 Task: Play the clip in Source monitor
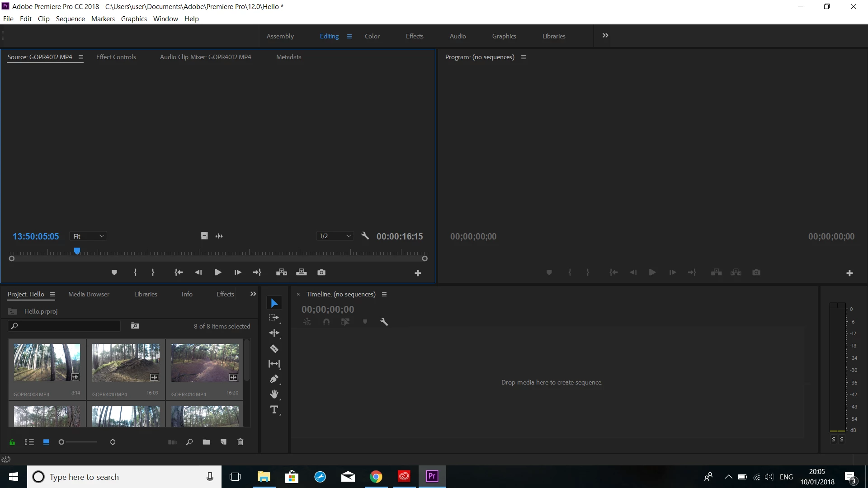pos(217,272)
